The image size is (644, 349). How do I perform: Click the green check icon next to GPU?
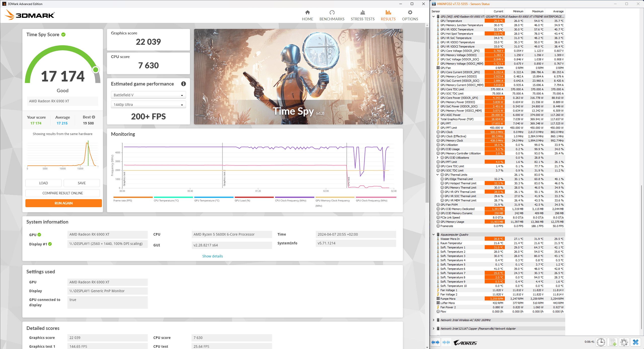[39, 235]
